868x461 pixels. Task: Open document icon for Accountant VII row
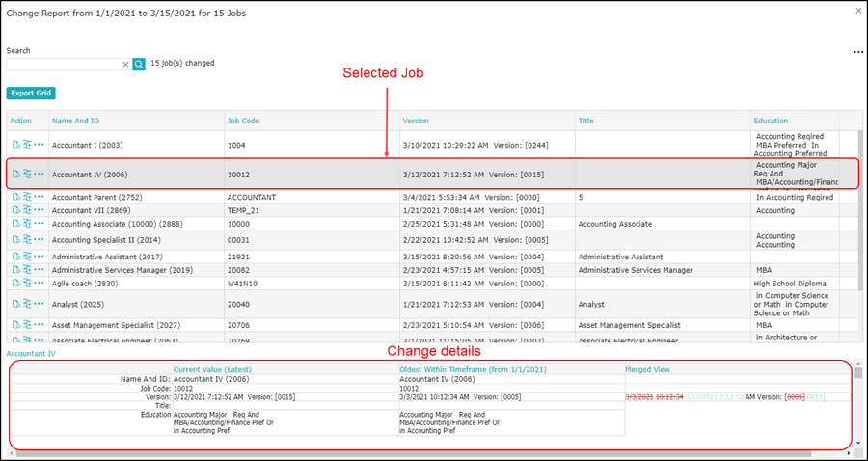[16, 209]
